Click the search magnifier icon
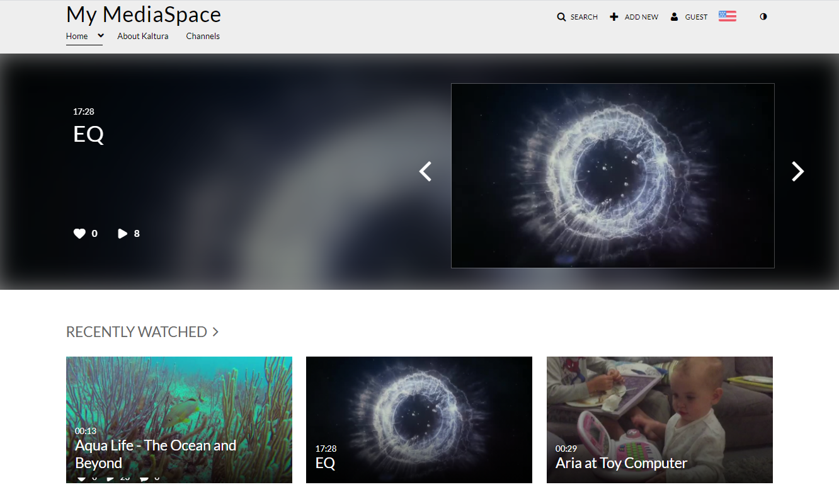 561,17
